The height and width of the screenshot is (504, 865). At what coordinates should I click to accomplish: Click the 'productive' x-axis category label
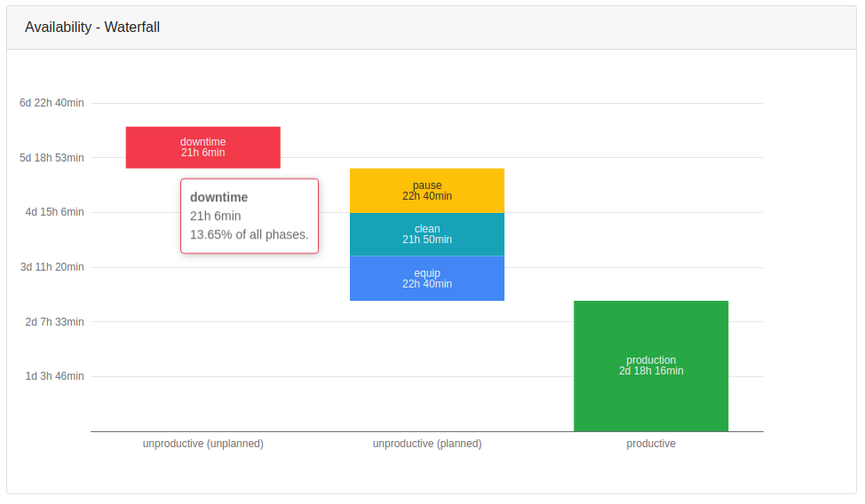click(x=650, y=444)
